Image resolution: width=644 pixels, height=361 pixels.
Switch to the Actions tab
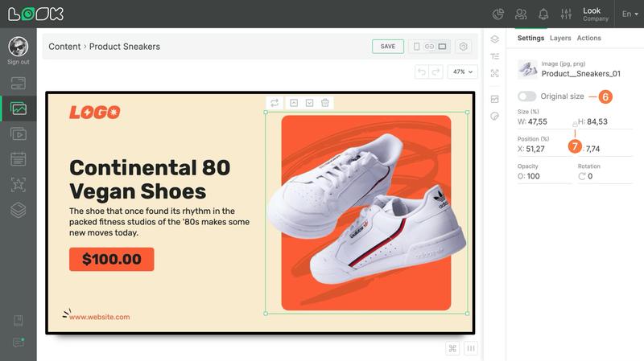[x=588, y=38]
